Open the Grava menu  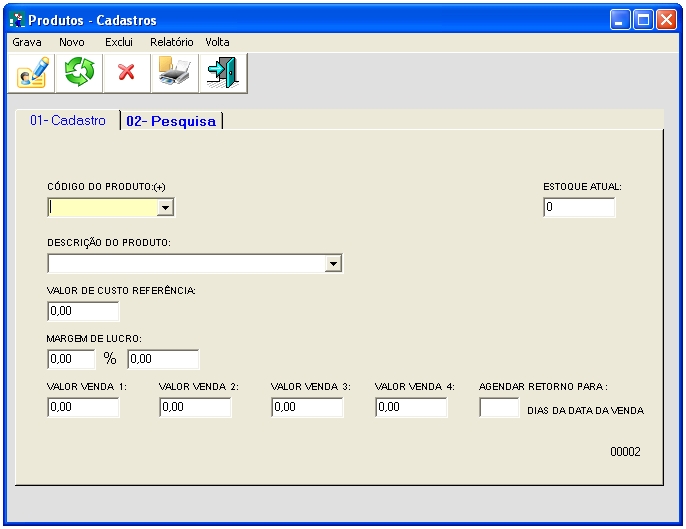point(27,43)
